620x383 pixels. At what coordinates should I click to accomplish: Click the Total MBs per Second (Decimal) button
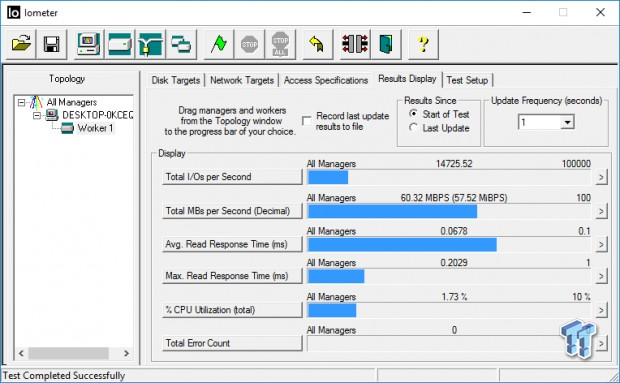[232, 211]
